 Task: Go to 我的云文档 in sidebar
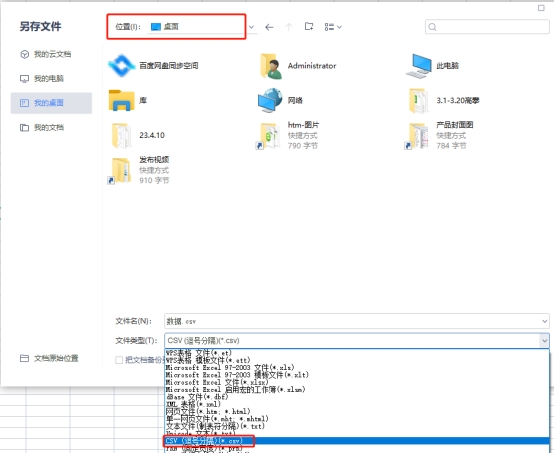(x=46, y=54)
